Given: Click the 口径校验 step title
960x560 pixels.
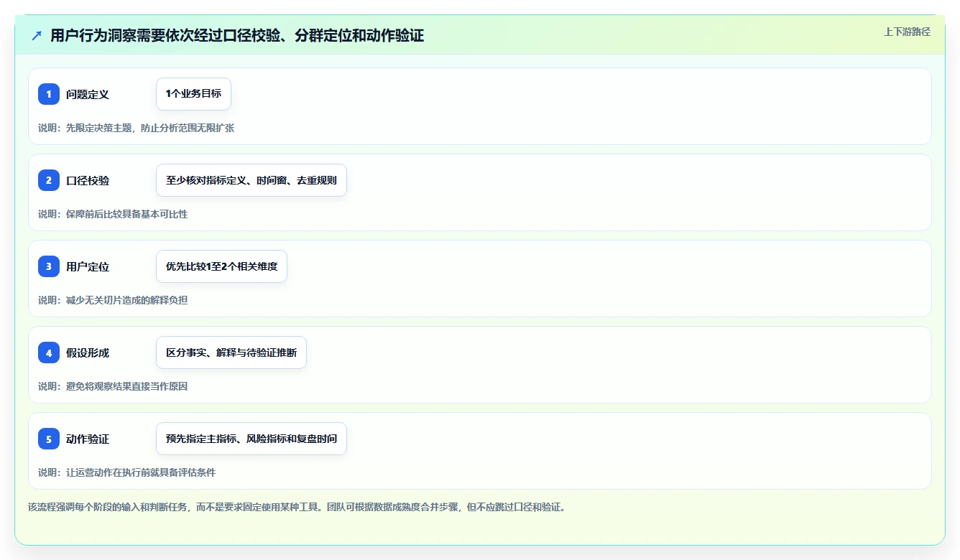Looking at the screenshot, I should coord(88,180).
